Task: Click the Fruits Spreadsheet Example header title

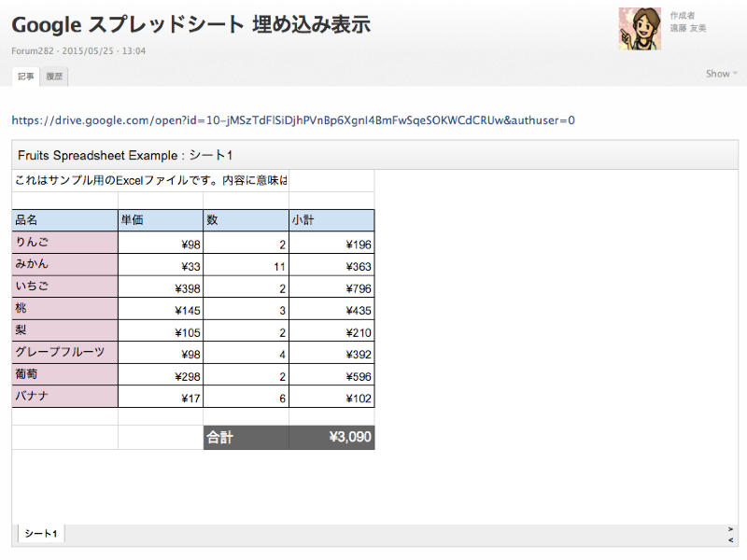Action: click(125, 155)
